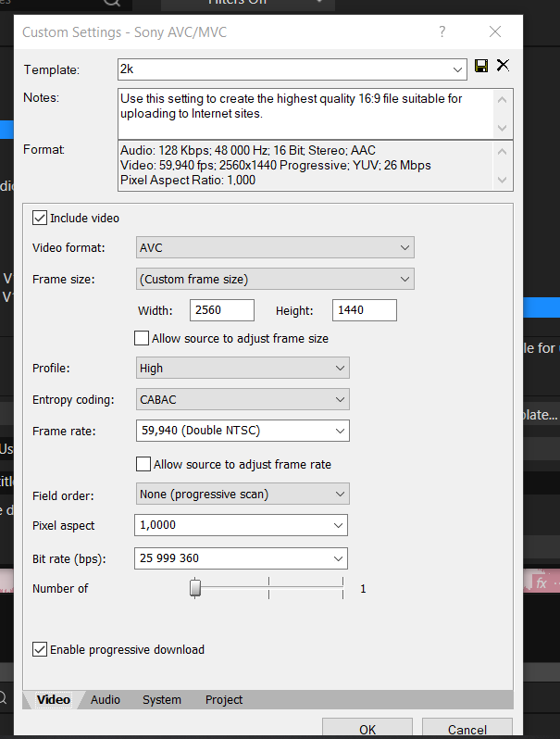Switch to the System tab
Viewport: 560px width, 739px height.
pyautogui.click(x=162, y=700)
